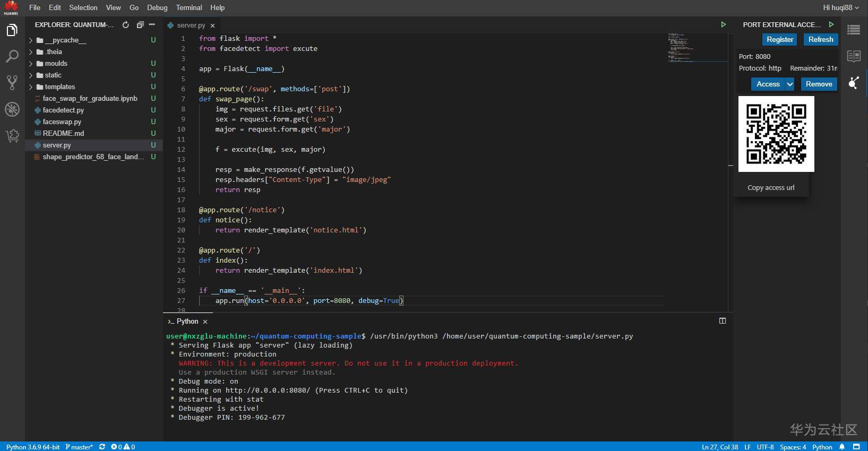Open the Extensions view icon
Screen dimensions: 868x451
click(12, 136)
